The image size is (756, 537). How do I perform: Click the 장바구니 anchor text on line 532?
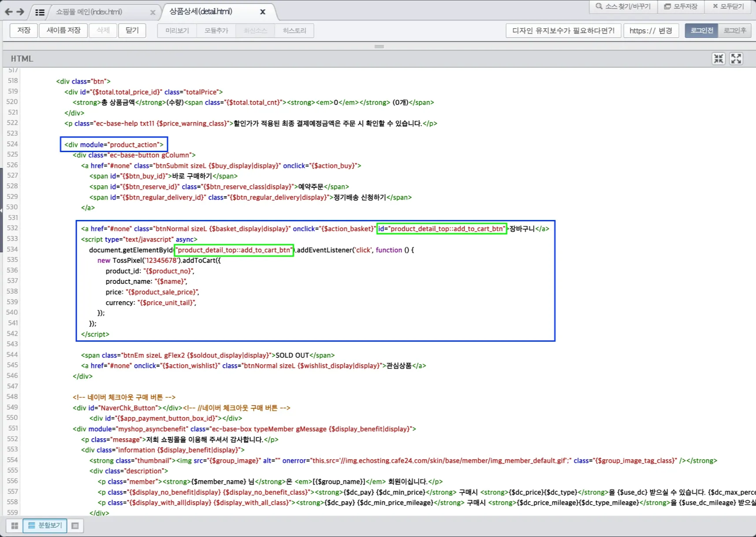click(x=522, y=228)
